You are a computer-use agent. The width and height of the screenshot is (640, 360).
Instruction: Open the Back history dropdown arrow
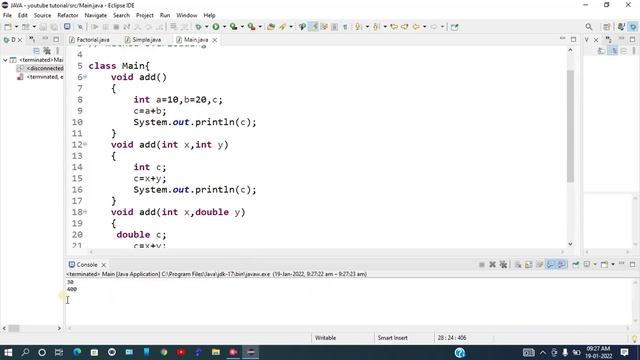click(x=424, y=27)
